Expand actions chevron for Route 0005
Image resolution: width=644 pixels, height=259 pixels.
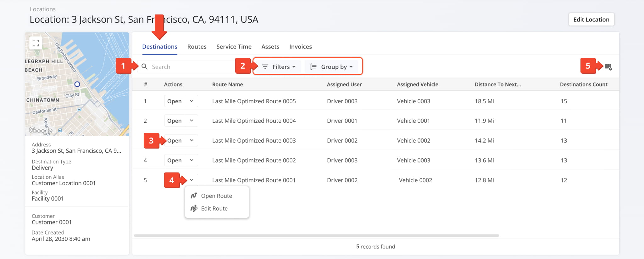[192, 101]
